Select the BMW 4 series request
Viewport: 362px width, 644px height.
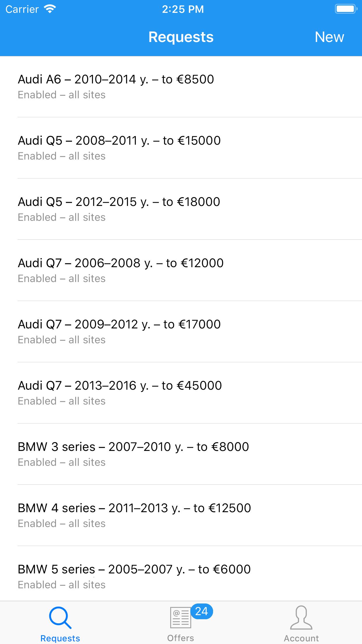[181, 515]
